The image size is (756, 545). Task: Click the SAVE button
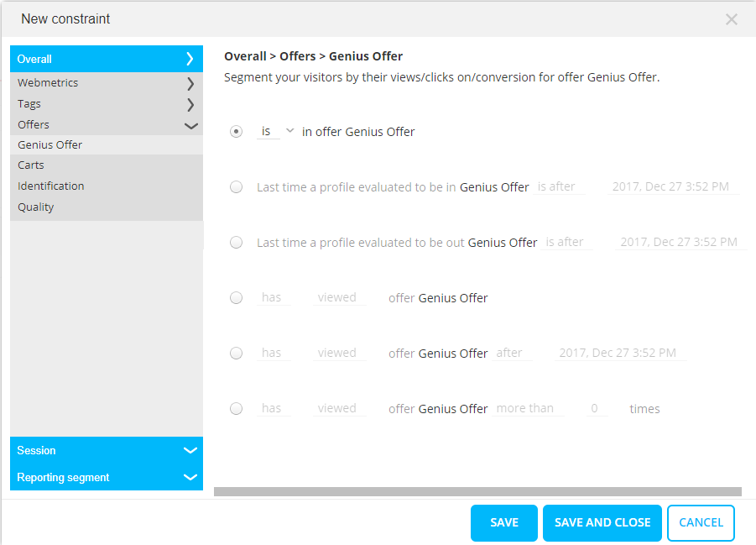click(x=503, y=522)
